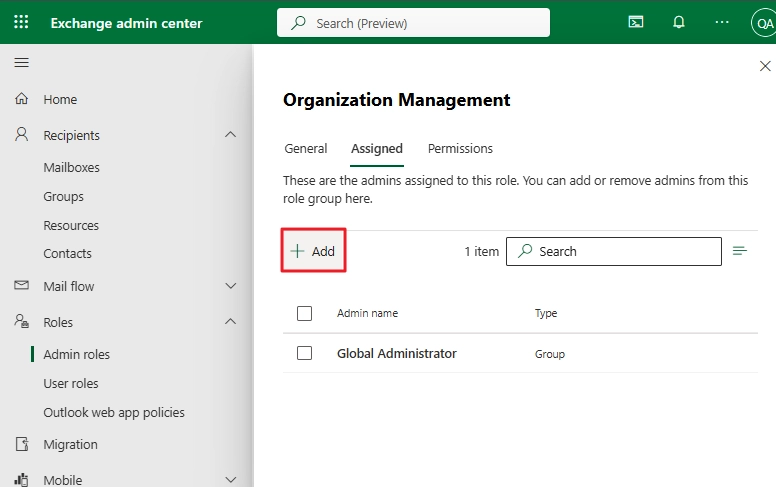Open Groups under Recipients
The height and width of the screenshot is (487, 776).
(63, 196)
